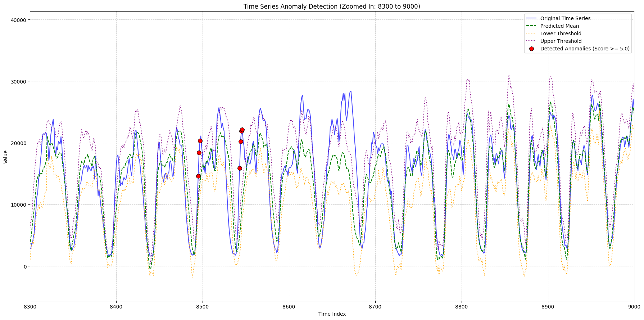644x320 pixels.
Task: Click the orange dotted Lower Threshold legend line
Action: click(531, 33)
